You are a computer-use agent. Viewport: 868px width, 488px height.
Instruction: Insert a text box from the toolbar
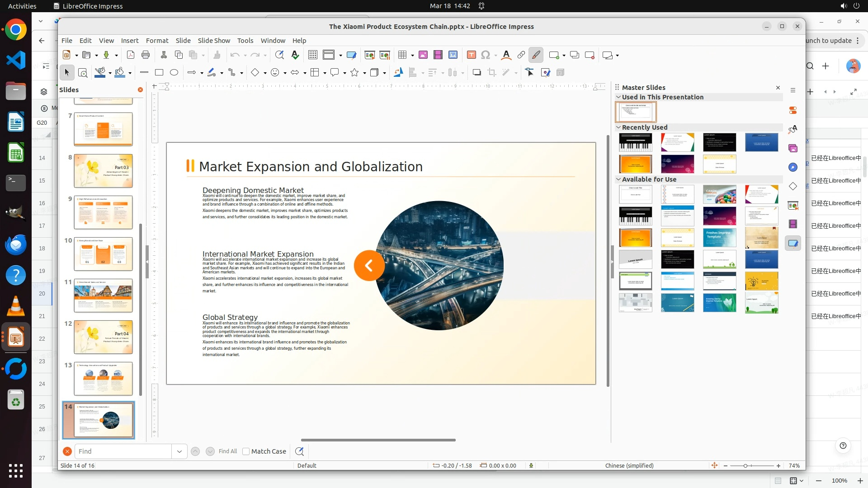(471, 55)
